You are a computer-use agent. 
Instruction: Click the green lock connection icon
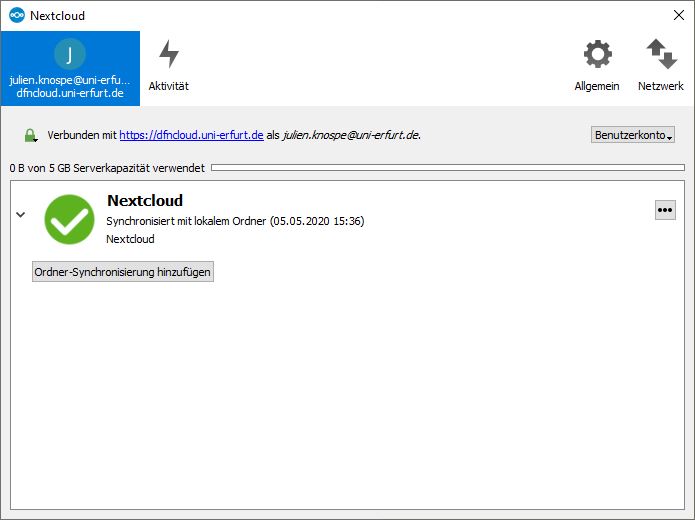point(31,135)
